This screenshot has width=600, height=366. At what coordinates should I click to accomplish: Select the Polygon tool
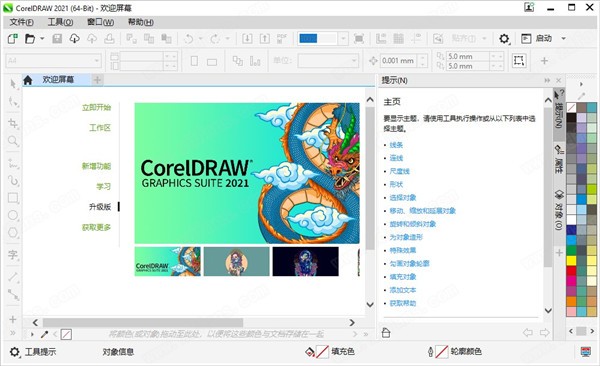click(x=13, y=233)
